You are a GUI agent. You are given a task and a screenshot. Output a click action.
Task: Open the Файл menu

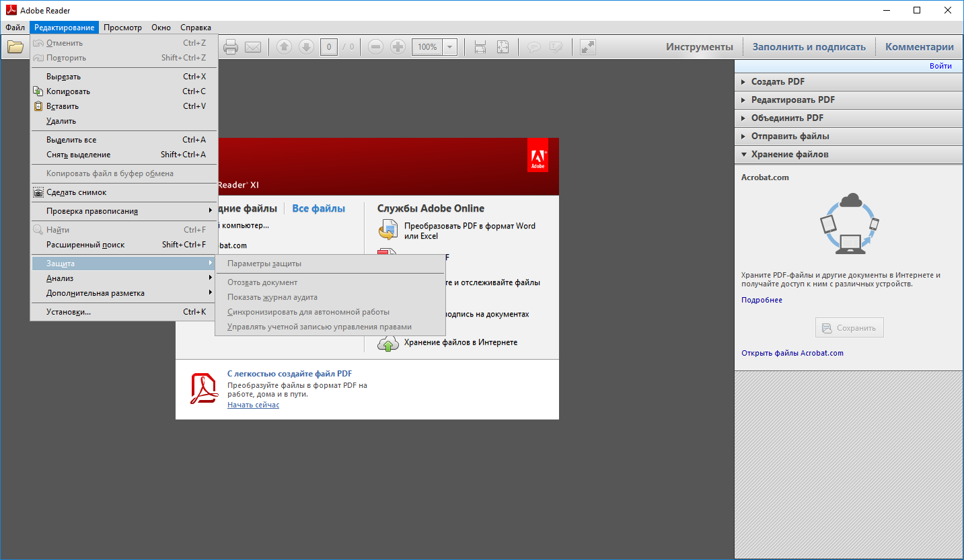(x=15, y=28)
